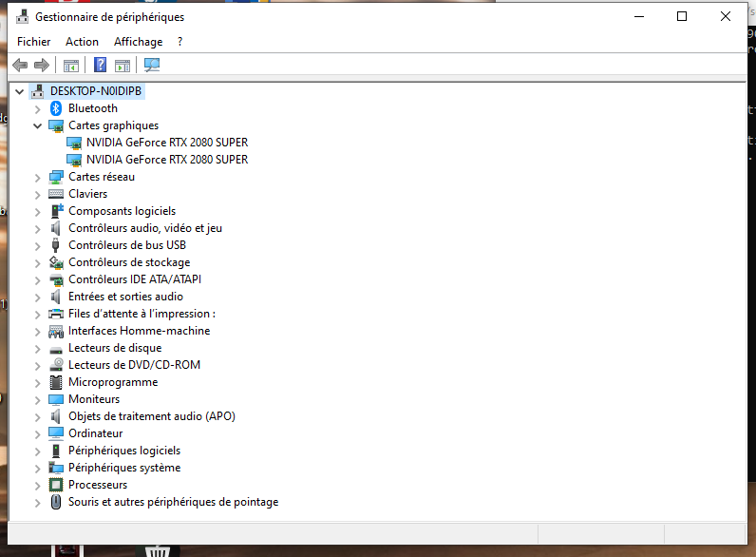Click the Contrôleurs IDE ATA/ATAPI icon
The height and width of the screenshot is (557, 756).
pyautogui.click(x=56, y=280)
